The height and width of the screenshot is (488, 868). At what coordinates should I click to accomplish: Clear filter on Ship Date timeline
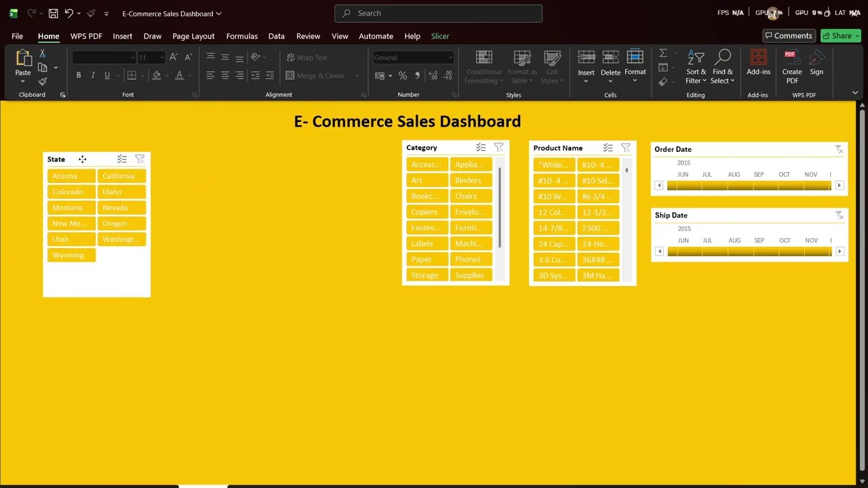coord(839,215)
